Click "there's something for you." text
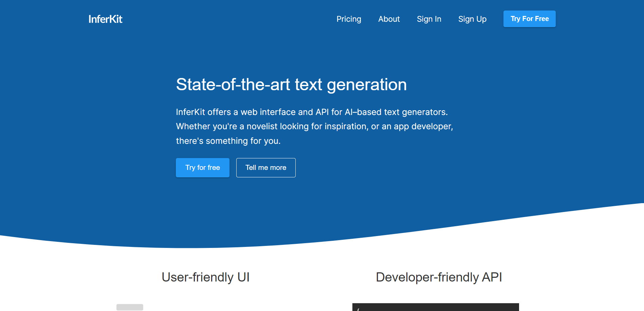This screenshot has width=644, height=311. [228, 141]
